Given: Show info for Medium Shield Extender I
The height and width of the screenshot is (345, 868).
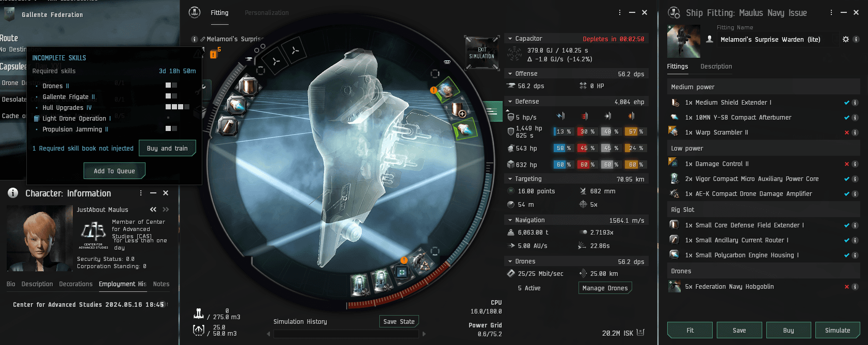Looking at the screenshot, I should click(855, 103).
